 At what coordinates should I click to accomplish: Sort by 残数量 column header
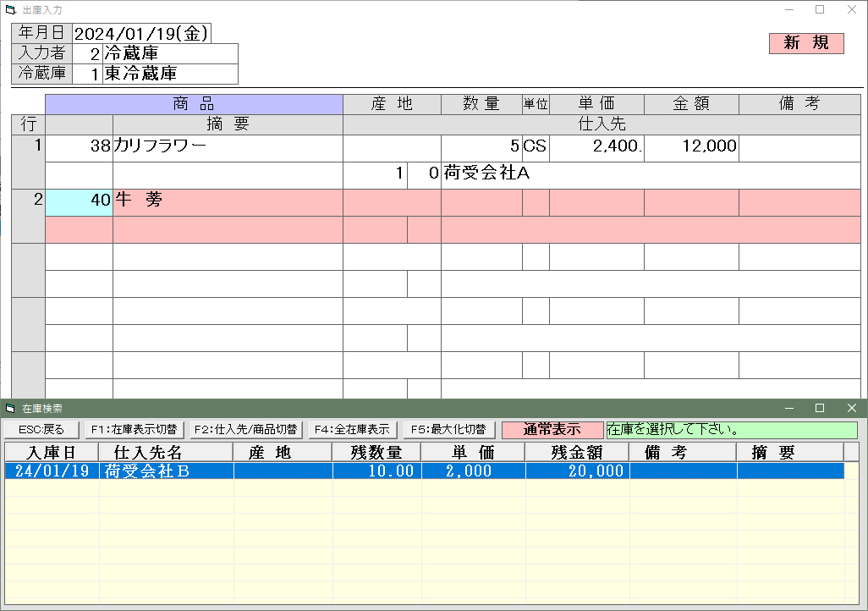tap(376, 453)
